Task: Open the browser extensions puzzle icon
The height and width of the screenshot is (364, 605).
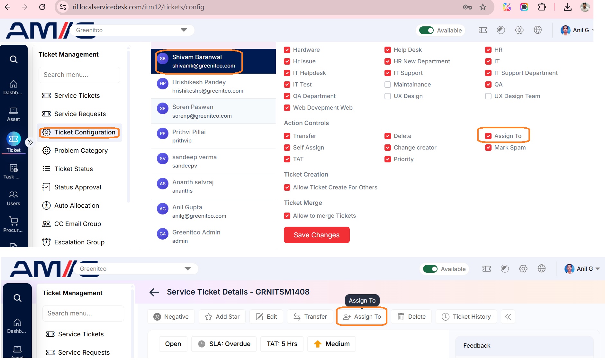Action: coord(542,7)
